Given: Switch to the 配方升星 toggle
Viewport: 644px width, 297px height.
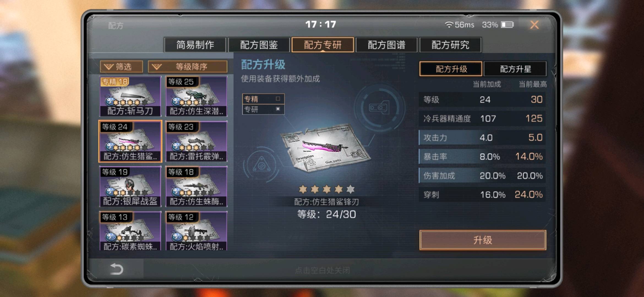Looking at the screenshot, I should point(515,69).
